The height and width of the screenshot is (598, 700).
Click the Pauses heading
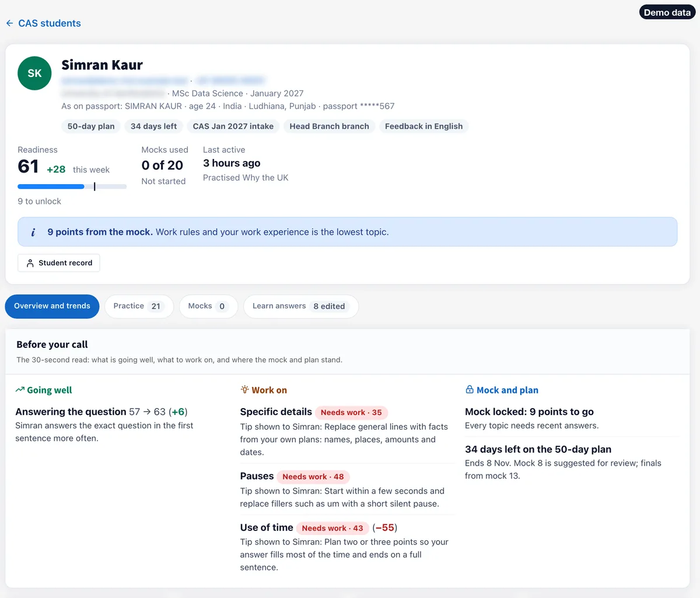point(257,476)
